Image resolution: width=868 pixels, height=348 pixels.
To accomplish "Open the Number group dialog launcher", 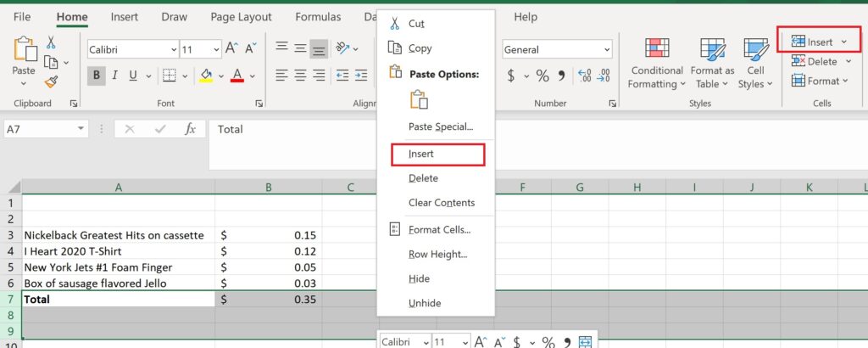I will click(612, 104).
